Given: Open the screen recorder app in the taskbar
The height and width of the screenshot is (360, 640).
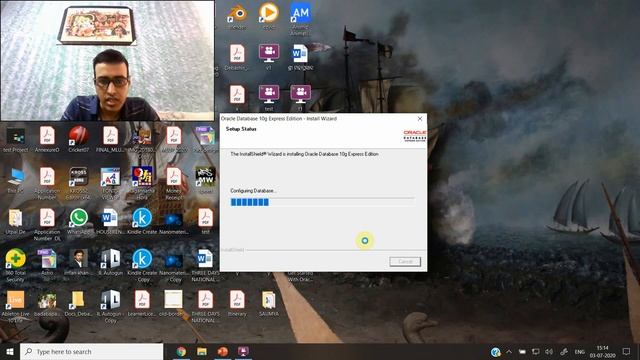Looking at the screenshot, I should coord(243,352).
